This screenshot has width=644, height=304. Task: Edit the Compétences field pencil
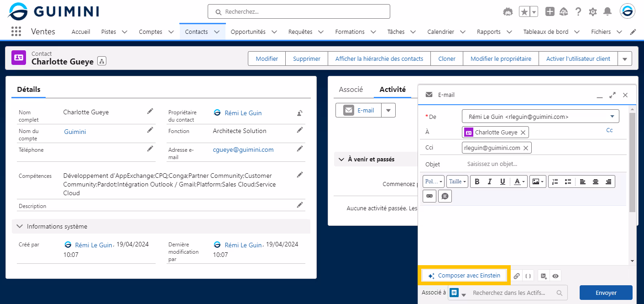[x=300, y=175]
